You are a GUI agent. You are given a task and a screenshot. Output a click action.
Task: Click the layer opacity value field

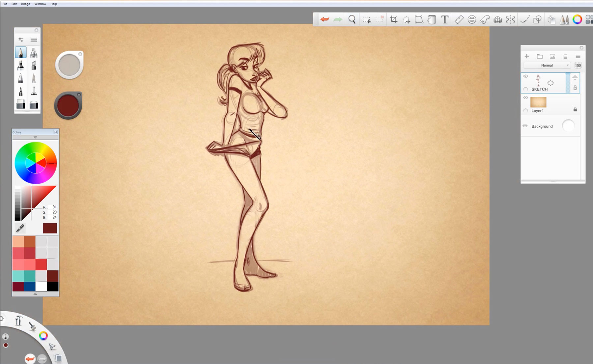[x=578, y=65]
